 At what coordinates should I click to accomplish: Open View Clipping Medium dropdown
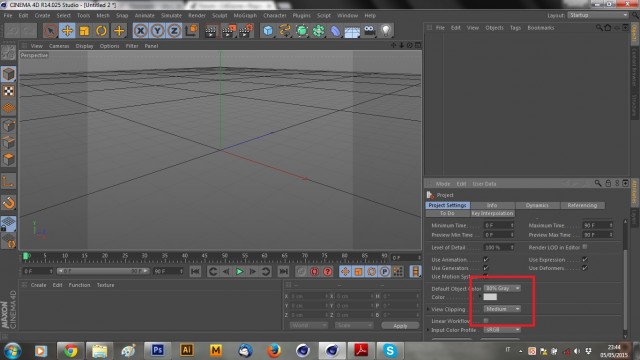click(502, 309)
